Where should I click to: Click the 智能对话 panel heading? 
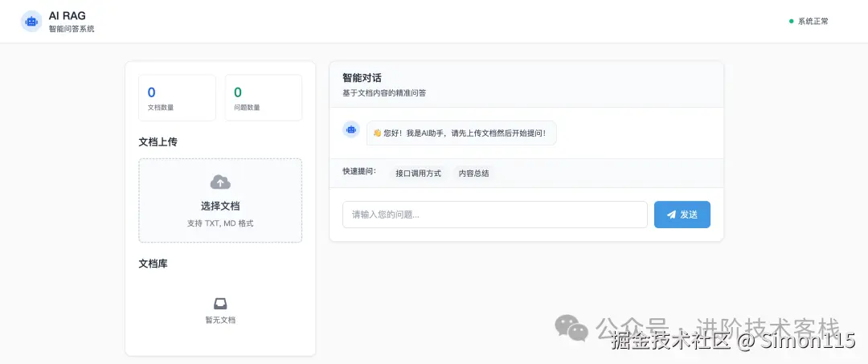(362, 78)
